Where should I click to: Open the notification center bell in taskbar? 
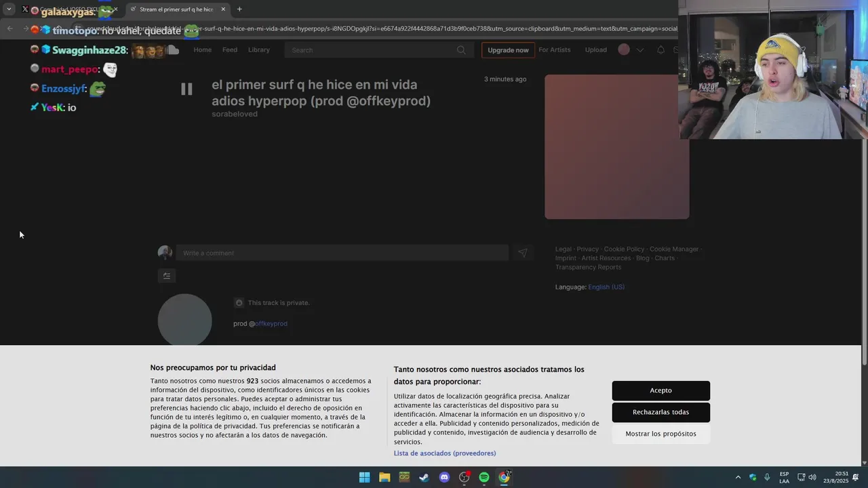pos(856,477)
